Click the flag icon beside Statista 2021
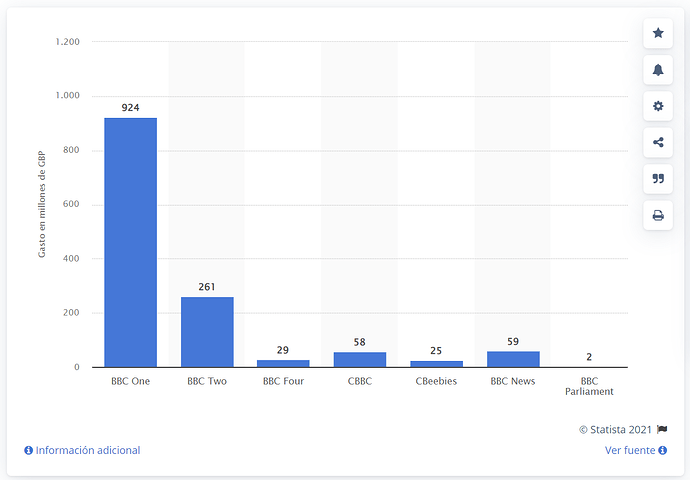Image resolution: width=690 pixels, height=480 pixels. [662, 429]
